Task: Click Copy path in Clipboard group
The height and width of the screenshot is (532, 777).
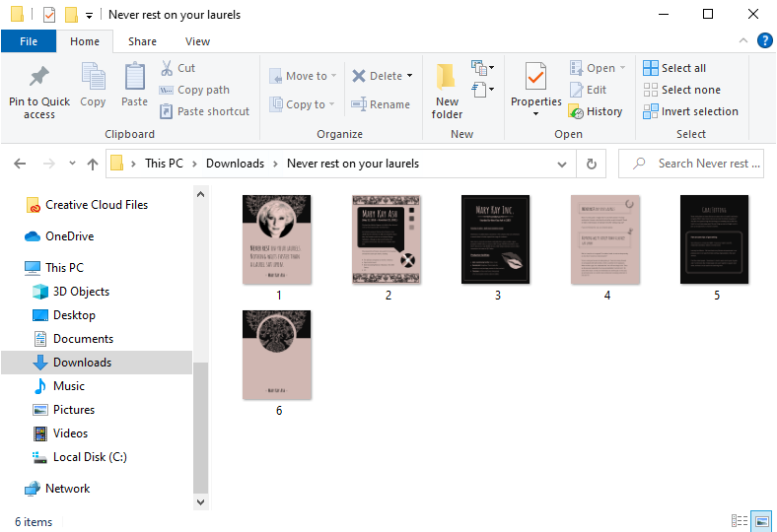Action: coord(194,90)
